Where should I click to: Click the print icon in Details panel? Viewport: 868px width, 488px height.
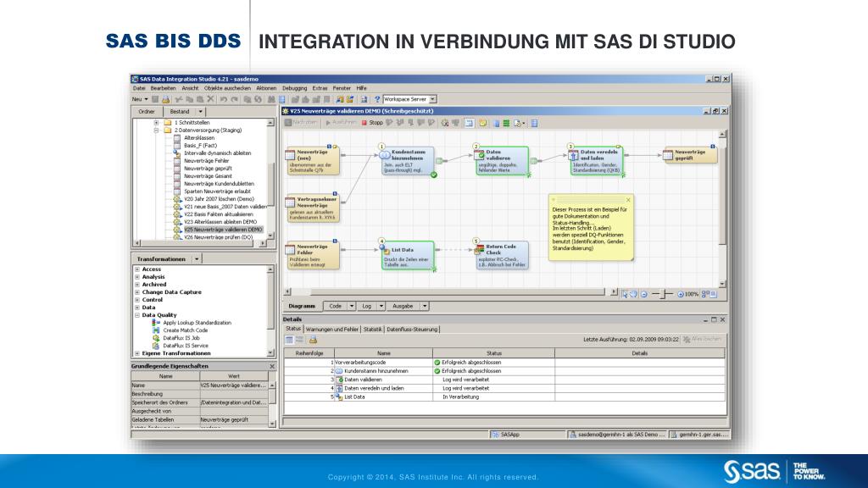click(x=313, y=340)
